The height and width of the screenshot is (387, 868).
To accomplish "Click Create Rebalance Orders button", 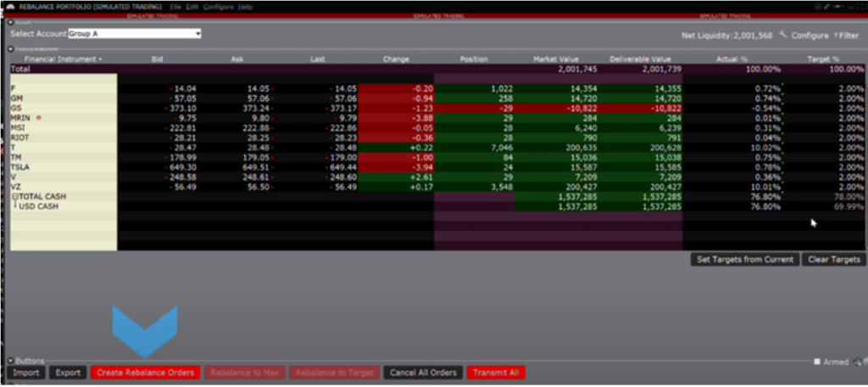I will click(x=145, y=373).
